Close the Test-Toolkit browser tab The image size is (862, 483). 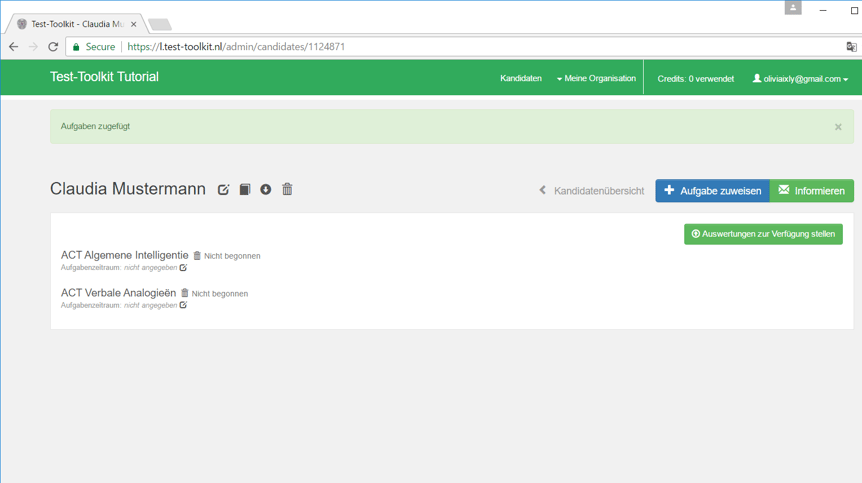tap(134, 24)
